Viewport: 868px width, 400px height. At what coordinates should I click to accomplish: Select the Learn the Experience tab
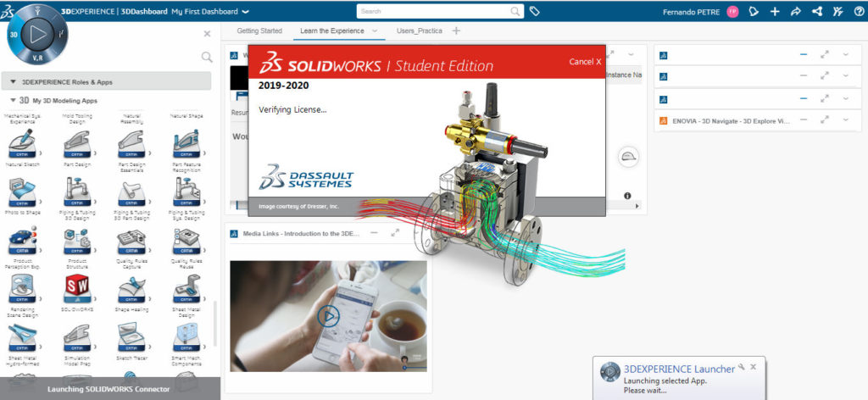click(332, 31)
